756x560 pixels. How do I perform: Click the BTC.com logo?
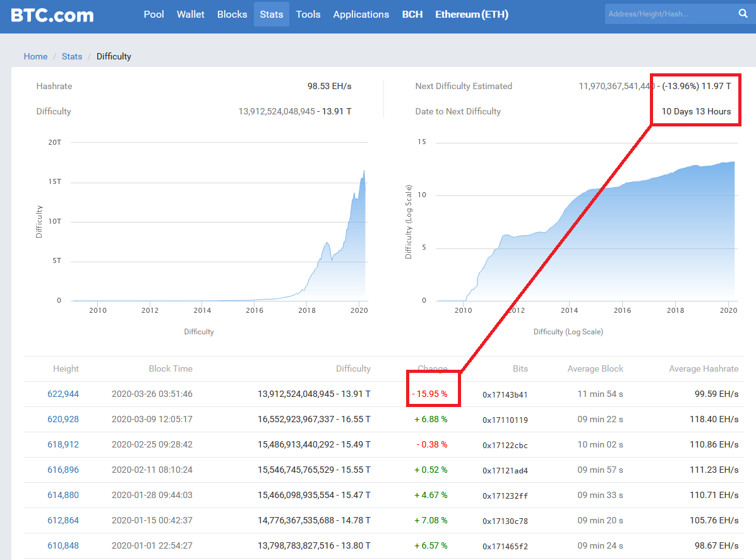click(52, 15)
